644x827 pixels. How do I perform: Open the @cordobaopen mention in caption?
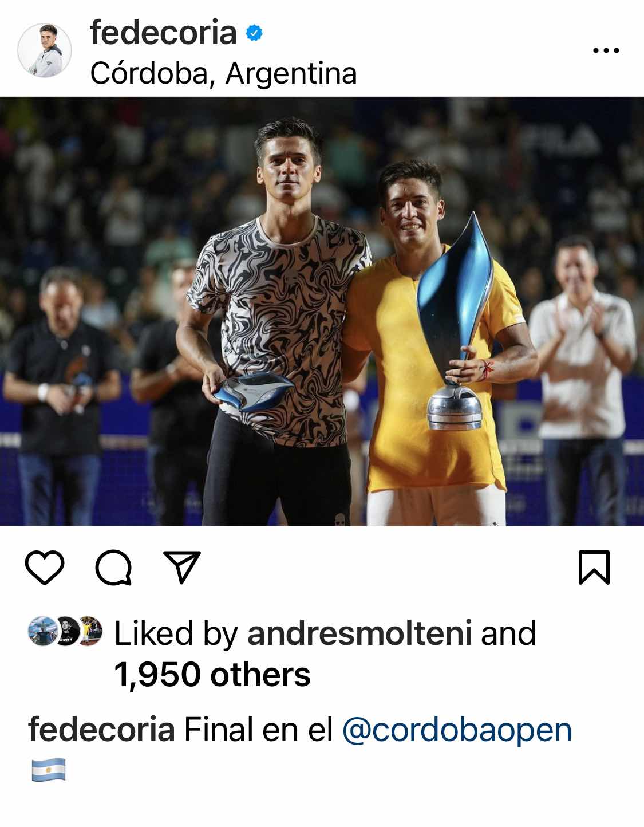(x=457, y=730)
